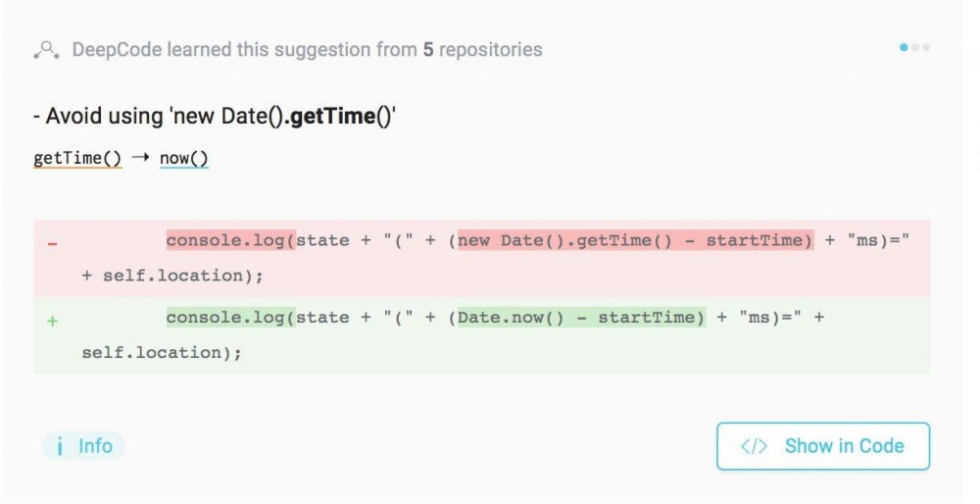Open the Info badge
The width and height of the screenshot is (980, 504).
83,446
